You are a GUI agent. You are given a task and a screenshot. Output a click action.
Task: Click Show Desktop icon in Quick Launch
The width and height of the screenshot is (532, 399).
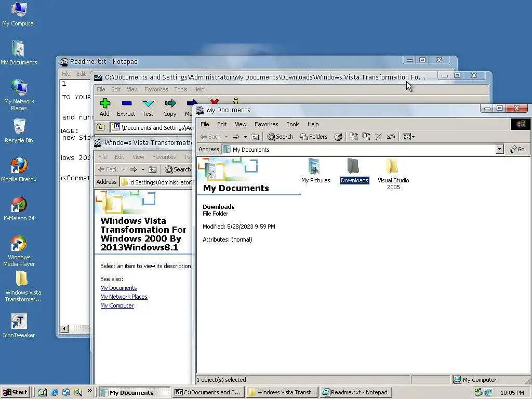(x=43, y=393)
